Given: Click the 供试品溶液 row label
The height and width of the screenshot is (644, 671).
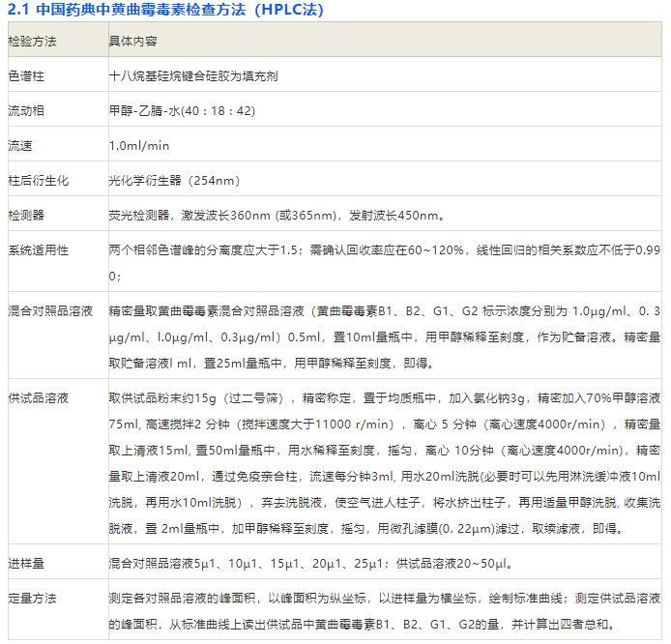Looking at the screenshot, I should pos(39,398).
